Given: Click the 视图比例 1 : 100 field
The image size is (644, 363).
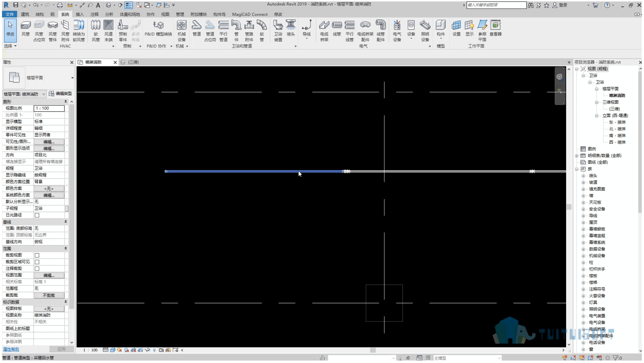Looking at the screenshot, I should coord(49,108).
